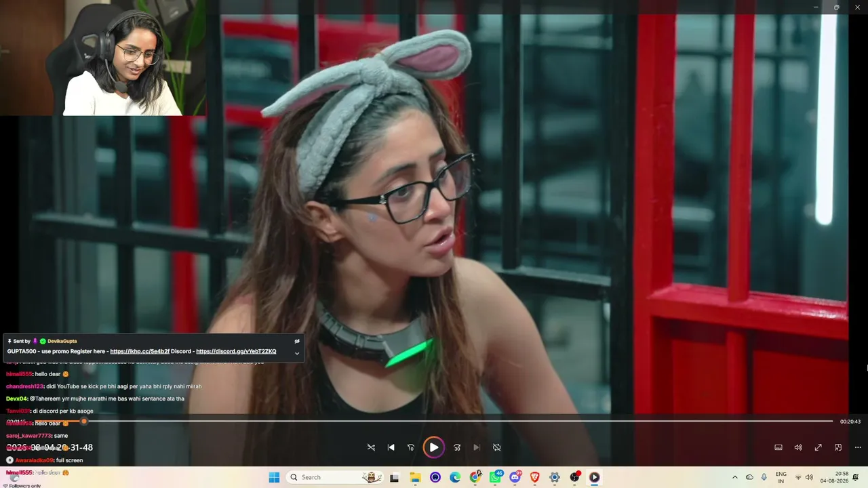Click the 00:20:43 total duration label

[x=850, y=422]
